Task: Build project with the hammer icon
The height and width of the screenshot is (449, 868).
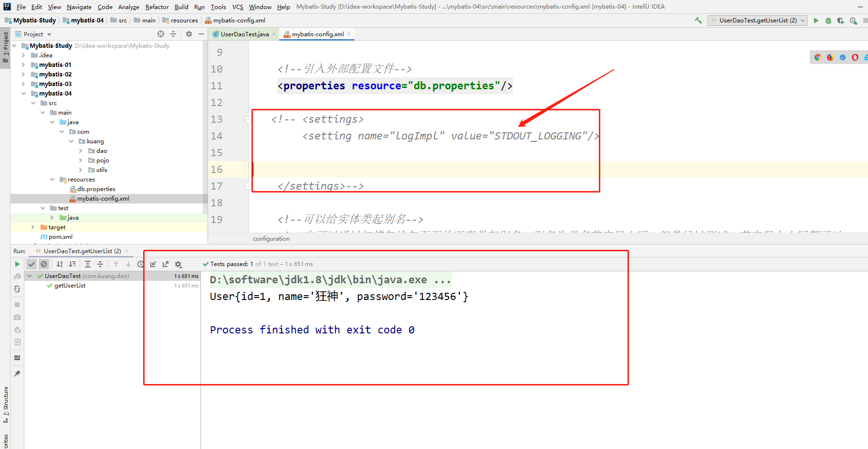Action: (698, 21)
